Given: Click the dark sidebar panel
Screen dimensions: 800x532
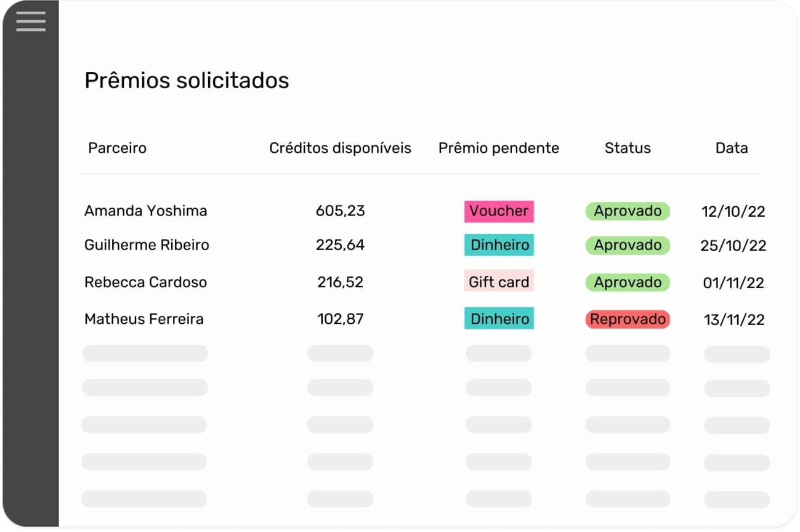Looking at the screenshot, I should click(30, 277).
